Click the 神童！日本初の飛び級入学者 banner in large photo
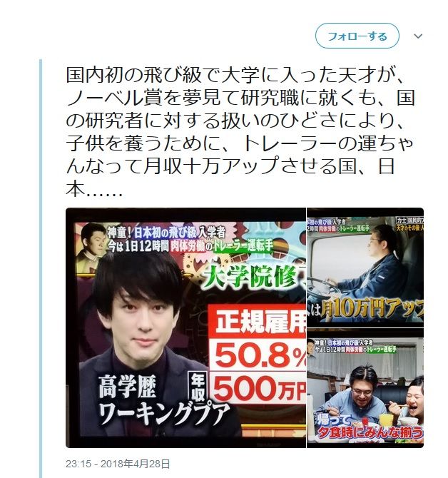Image resolution: width=448 pixels, height=478 pixels. 166,233
